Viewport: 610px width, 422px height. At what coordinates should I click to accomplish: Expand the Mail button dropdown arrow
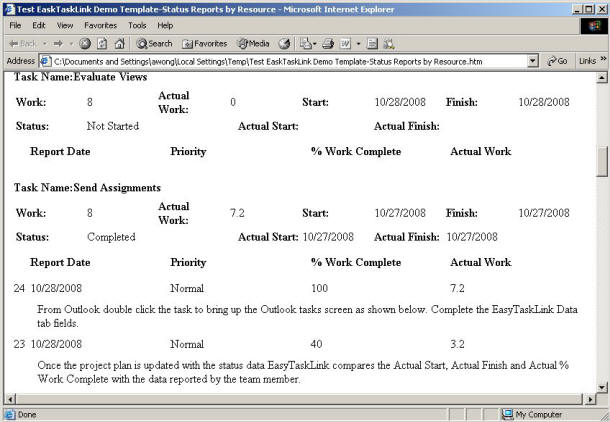315,44
